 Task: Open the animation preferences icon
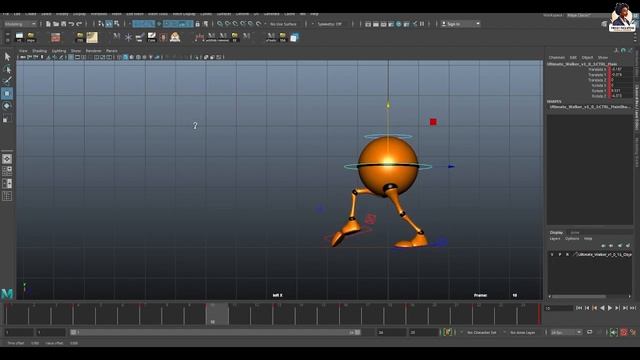pos(633,333)
